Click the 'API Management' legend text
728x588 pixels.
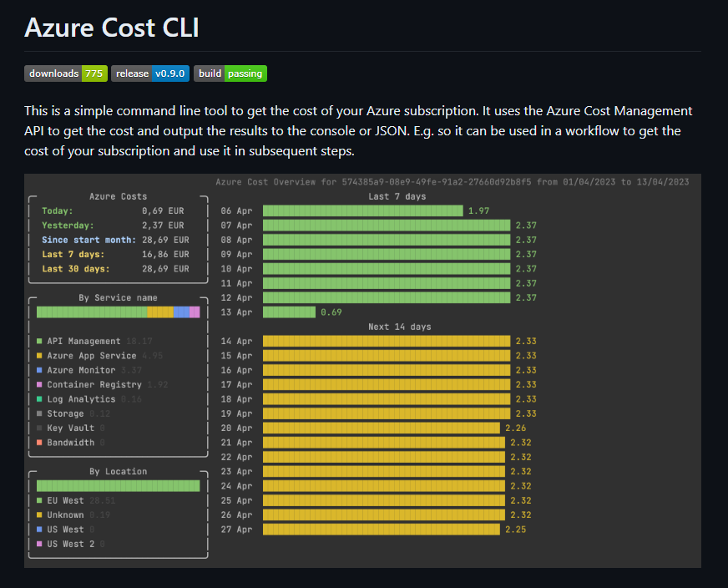[83, 341]
